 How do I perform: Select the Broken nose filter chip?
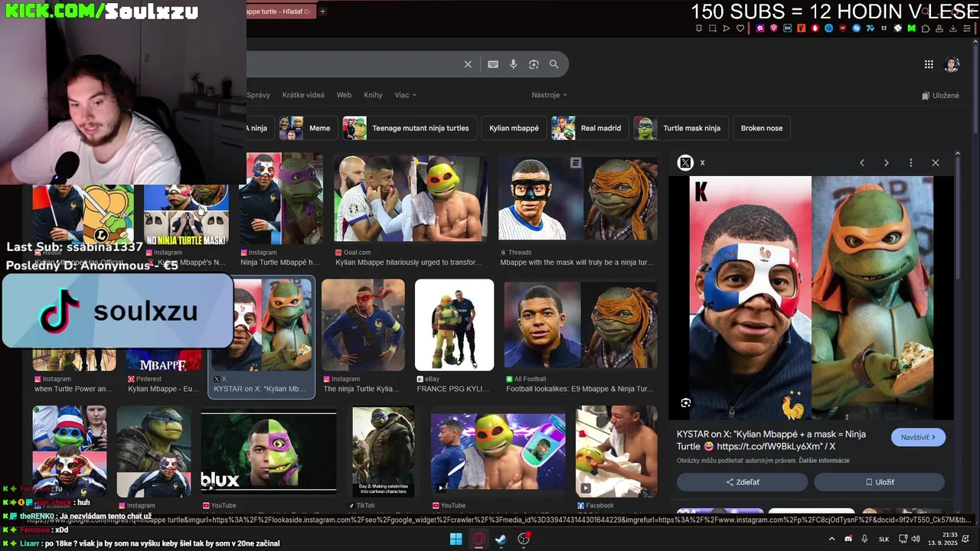pyautogui.click(x=762, y=128)
